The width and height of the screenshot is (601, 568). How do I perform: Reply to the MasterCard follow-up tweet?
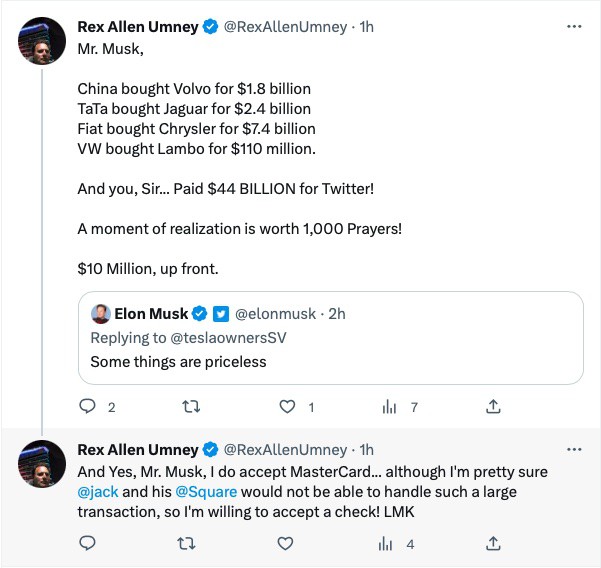87,544
